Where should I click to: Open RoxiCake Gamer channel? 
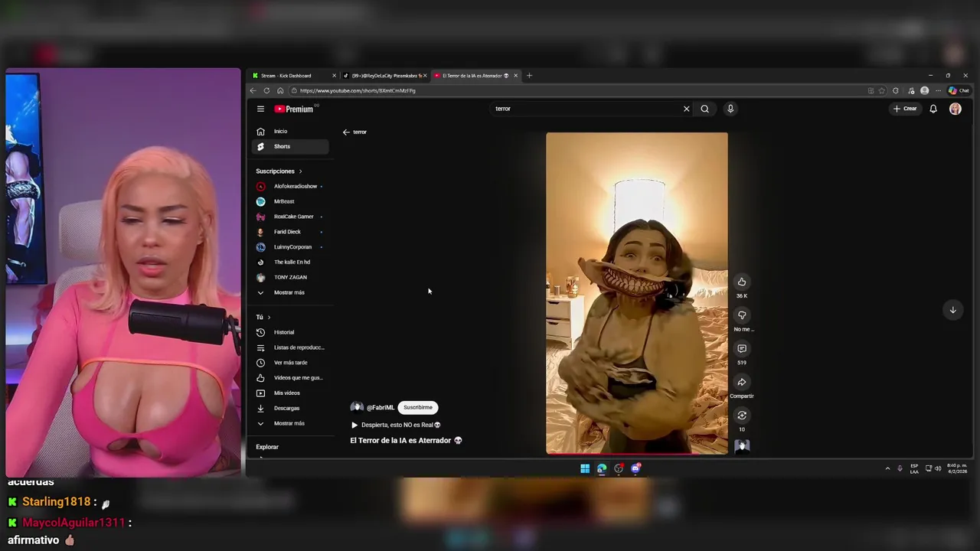(x=291, y=217)
